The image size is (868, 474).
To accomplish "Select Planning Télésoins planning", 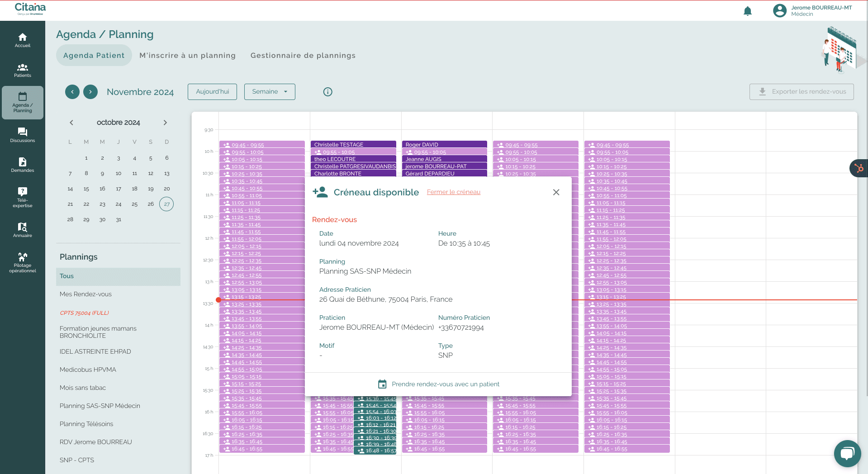I will (118, 424).
